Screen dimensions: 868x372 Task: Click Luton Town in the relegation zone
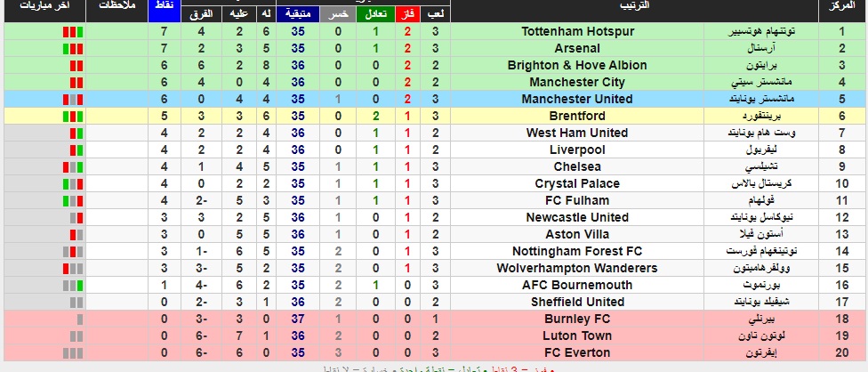click(x=577, y=336)
